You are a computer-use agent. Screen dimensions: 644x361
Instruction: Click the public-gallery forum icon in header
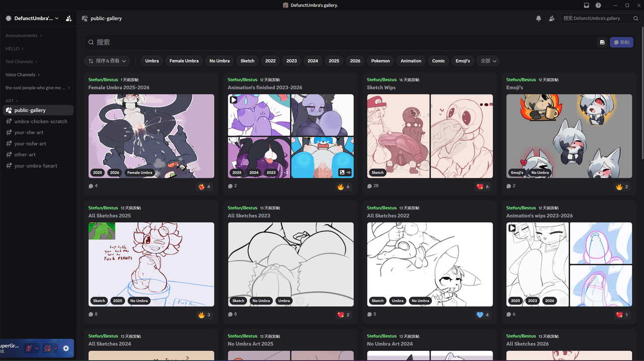(85, 18)
